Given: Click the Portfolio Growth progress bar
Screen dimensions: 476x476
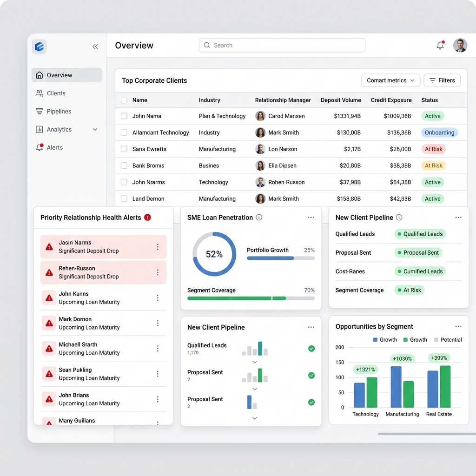Looking at the screenshot, I should coord(281,258).
